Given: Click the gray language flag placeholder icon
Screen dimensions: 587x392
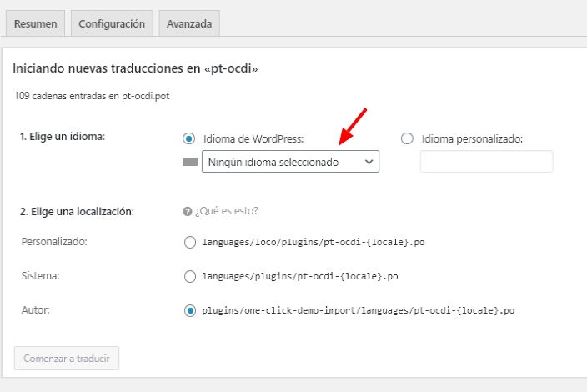Looking at the screenshot, I should (x=190, y=162).
